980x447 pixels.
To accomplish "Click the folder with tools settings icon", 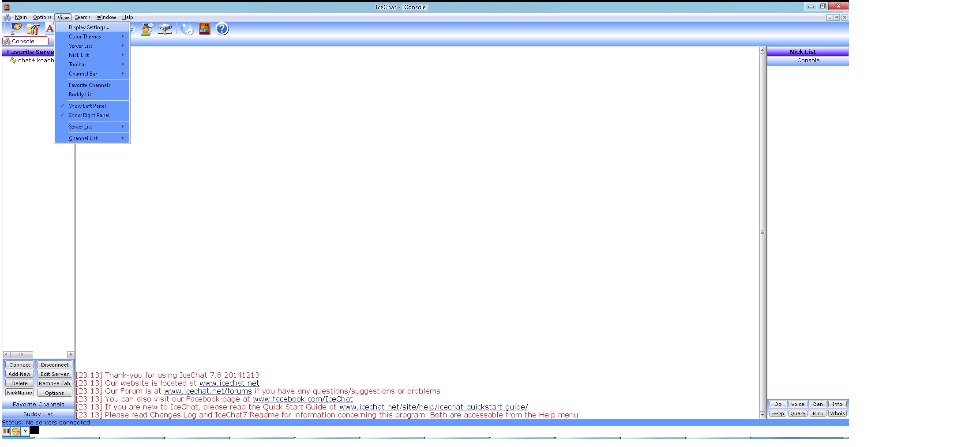I will pyautogui.click(x=33, y=29).
